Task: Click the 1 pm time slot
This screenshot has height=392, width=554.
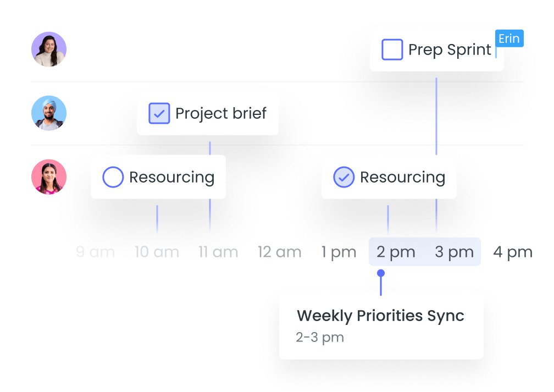Action: (339, 252)
